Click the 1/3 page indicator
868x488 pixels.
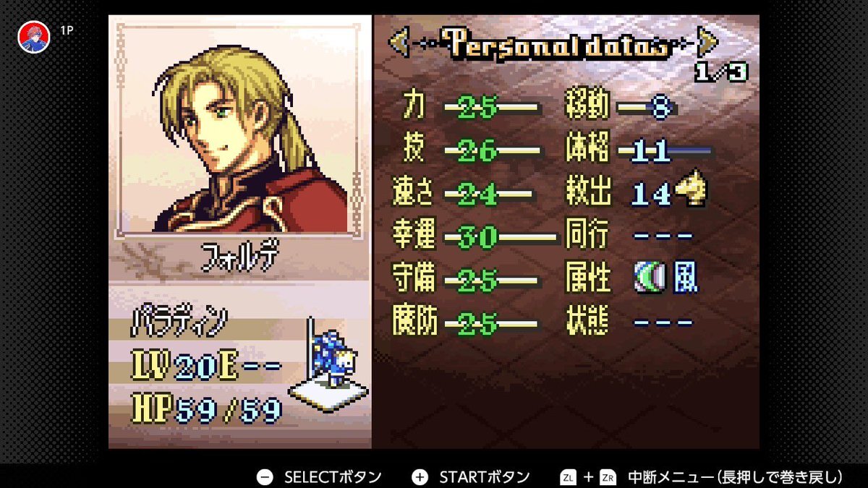(721, 72)
